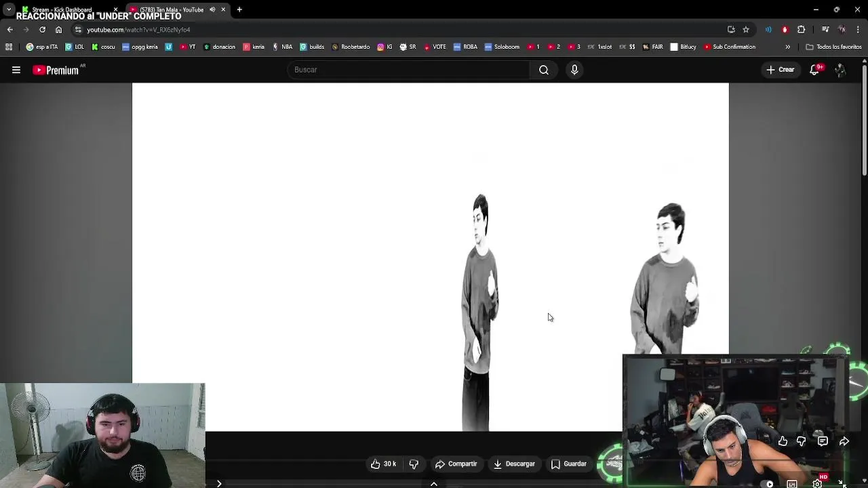Open overlay player settings gear
Image resolution: width=868 pixels, height=488 pixels.
(x=817, y=483)
